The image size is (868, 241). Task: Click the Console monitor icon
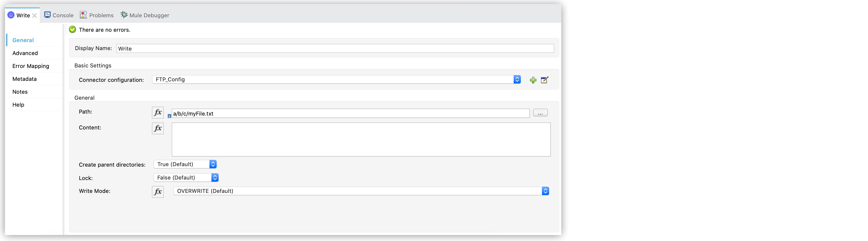[47, 15]
